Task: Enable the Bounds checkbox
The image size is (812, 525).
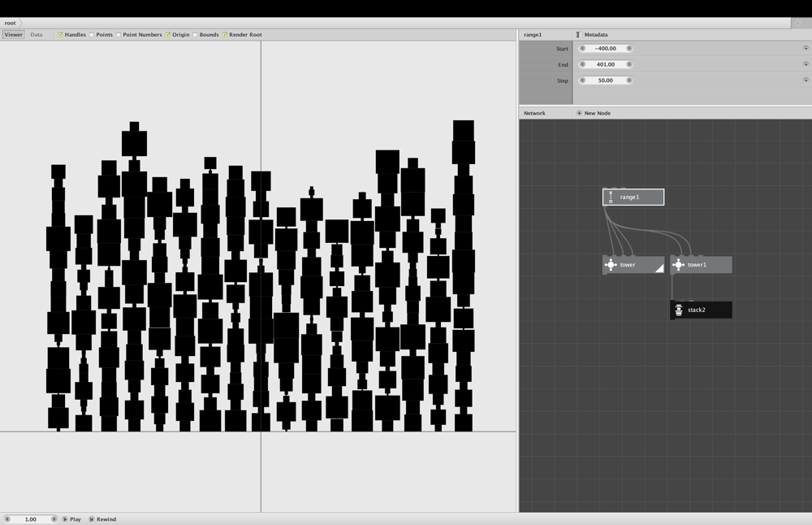Action: (195, 35)
